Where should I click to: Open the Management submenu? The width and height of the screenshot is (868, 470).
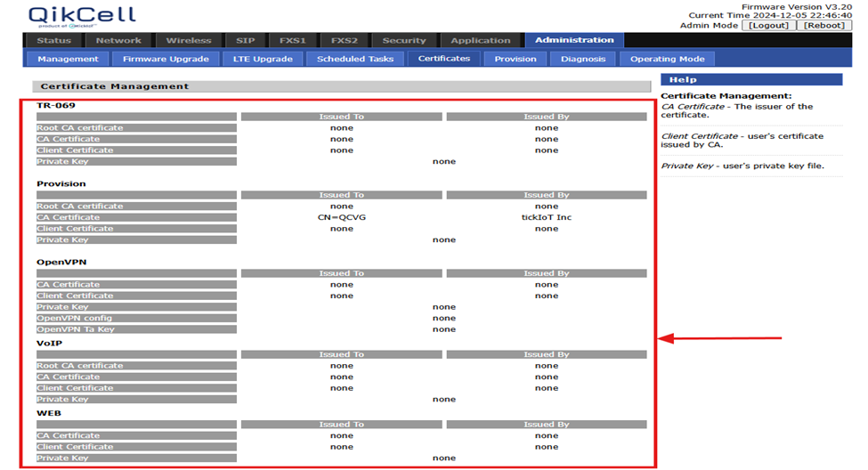pos(69,59)
